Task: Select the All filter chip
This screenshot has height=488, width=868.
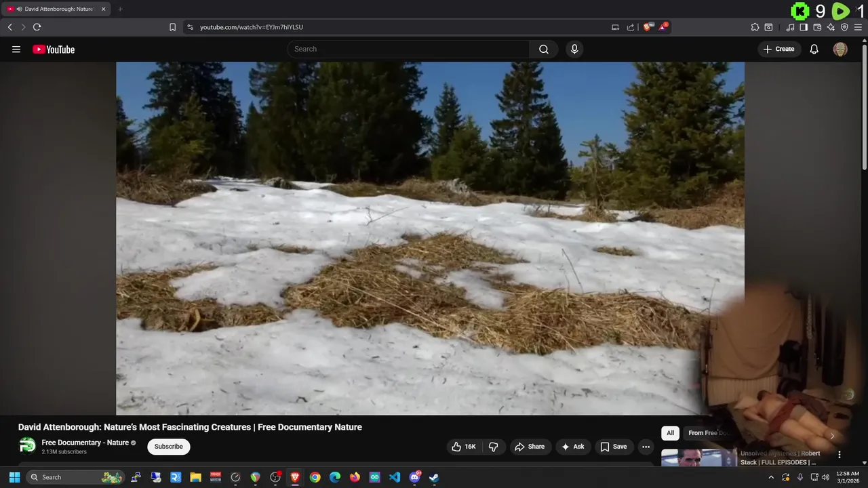Action: (670, 433)
